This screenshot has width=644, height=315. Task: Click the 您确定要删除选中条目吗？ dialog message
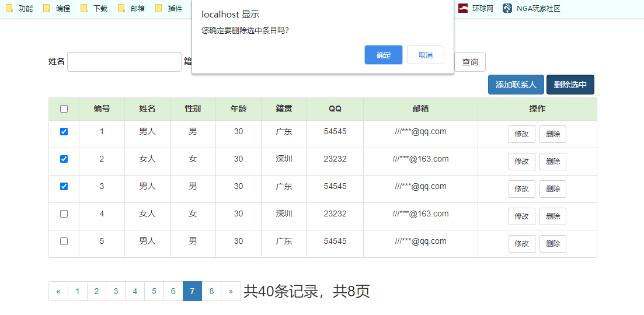pos(245,31)
